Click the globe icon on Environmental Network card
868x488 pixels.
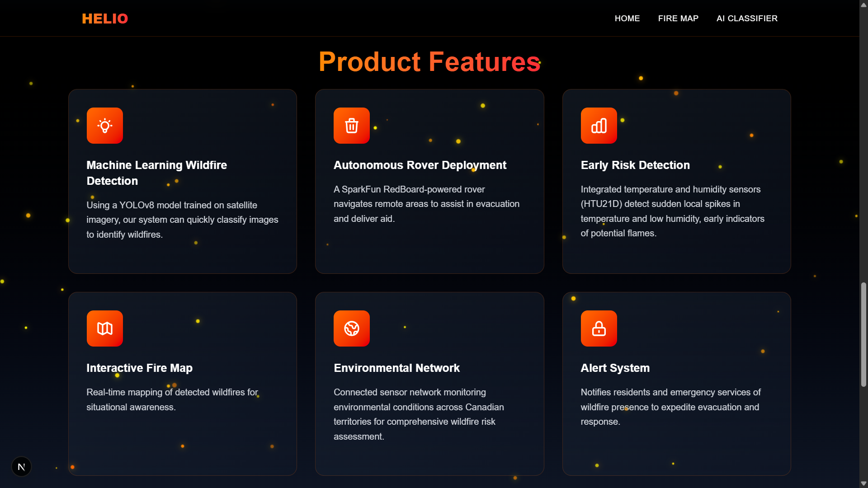(351, 328)
